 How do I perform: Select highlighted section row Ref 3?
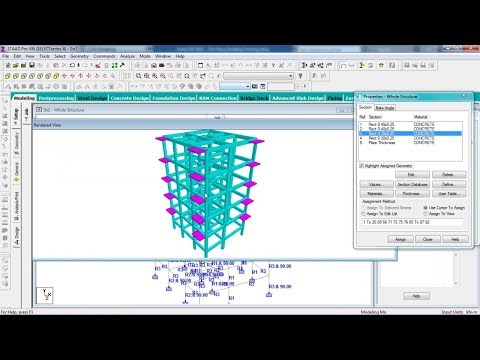pos(410,133)
